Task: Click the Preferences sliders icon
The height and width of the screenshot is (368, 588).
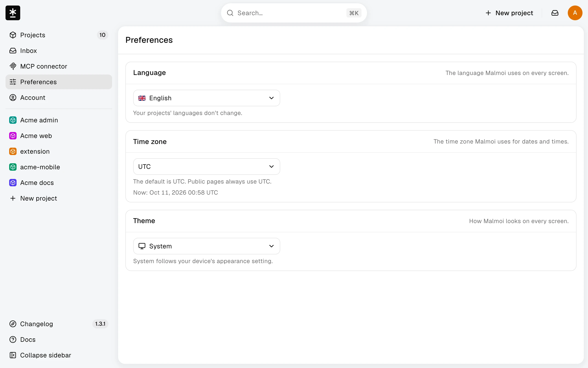Action: point(13,82)
